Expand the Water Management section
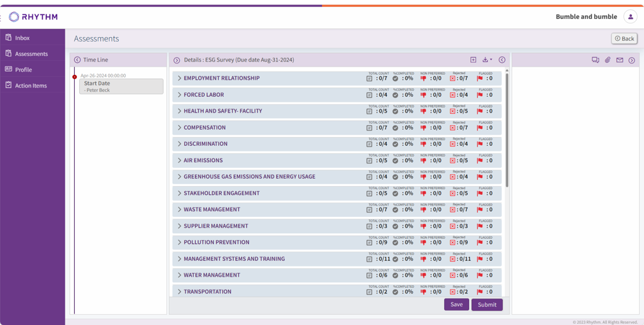 179,275
